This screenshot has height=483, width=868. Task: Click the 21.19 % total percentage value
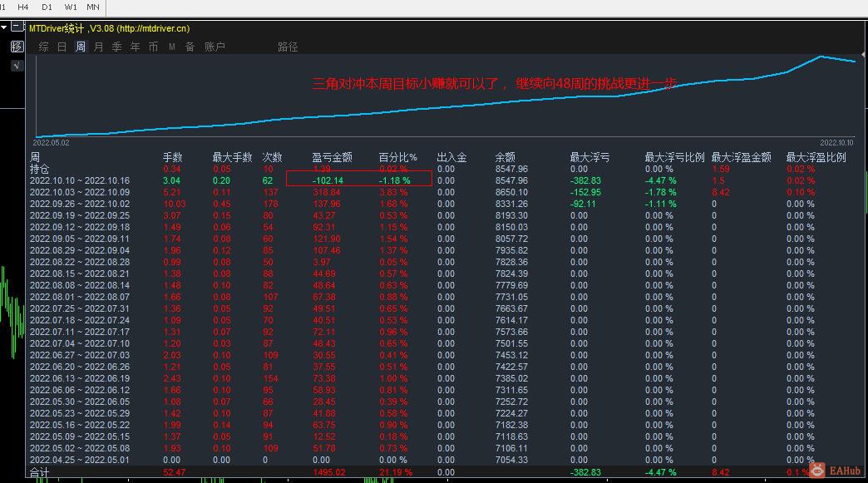(396, 472)
